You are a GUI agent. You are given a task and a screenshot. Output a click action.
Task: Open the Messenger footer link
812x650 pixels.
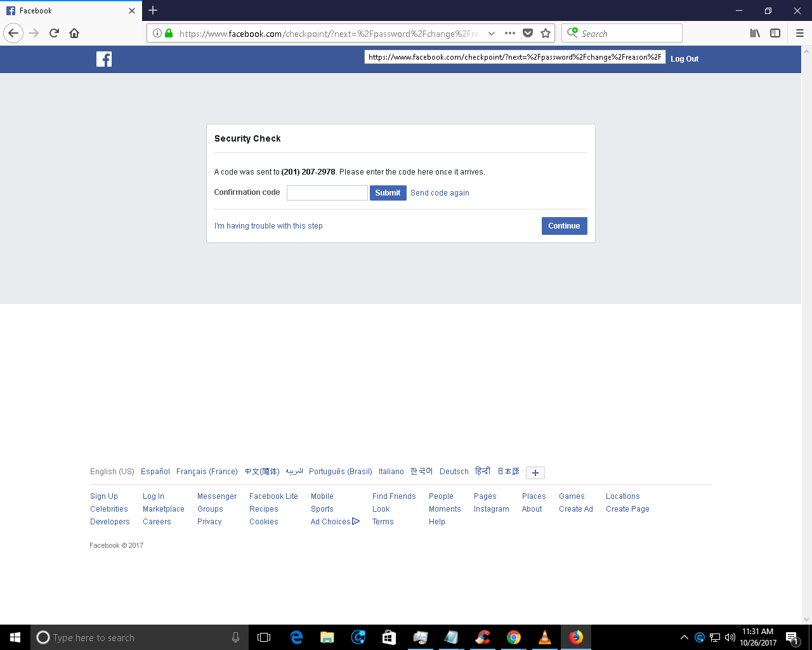point(217,496)
